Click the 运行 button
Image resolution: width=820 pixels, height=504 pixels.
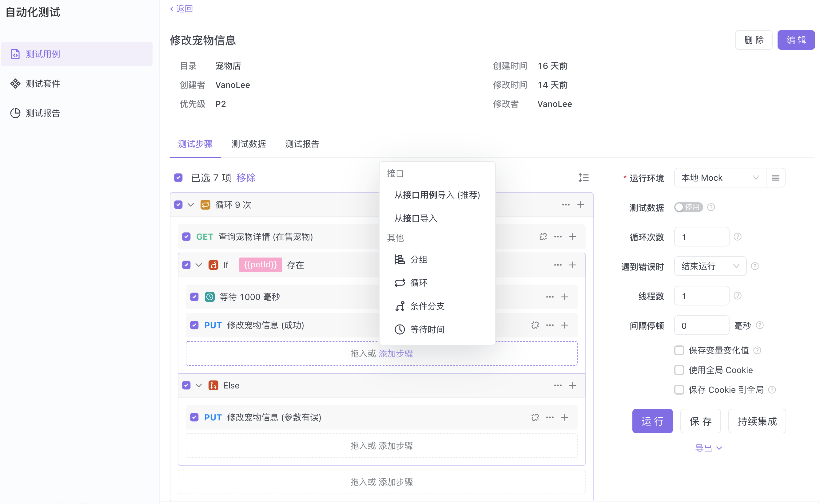pyautogui.click(x=652, y=421)
